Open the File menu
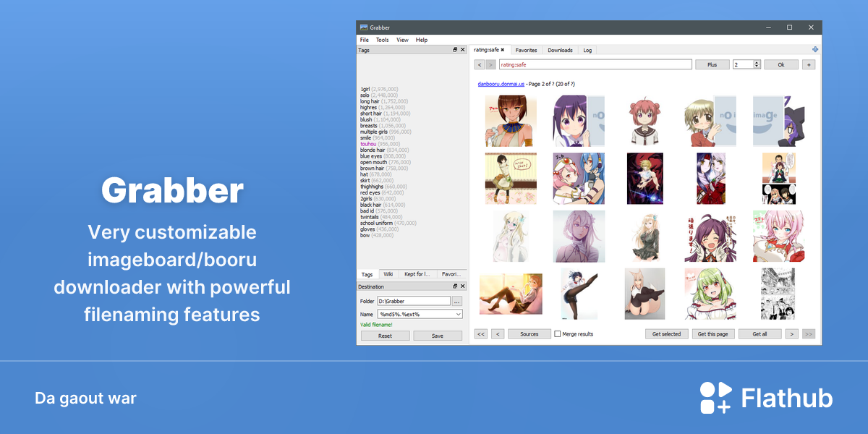Screen dimensions: 868x434 coord(365,40)
